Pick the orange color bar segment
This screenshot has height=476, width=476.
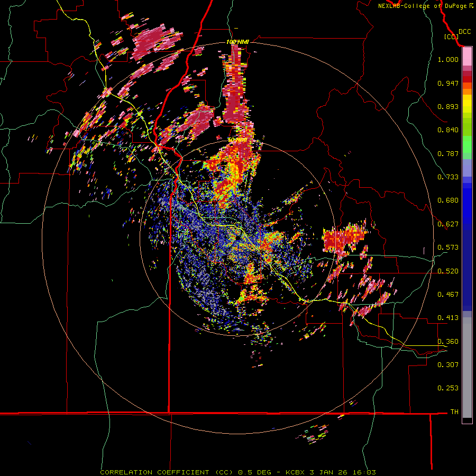click(467, 91)
